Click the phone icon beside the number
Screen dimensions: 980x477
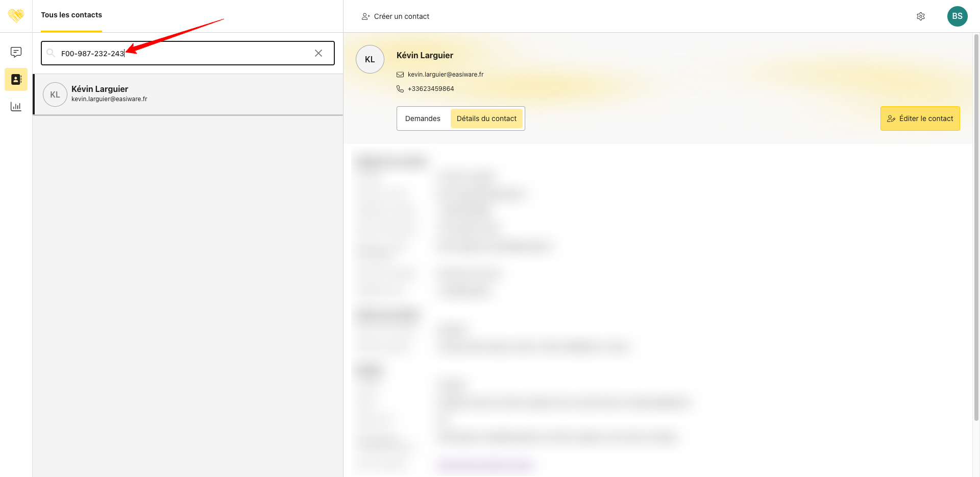[x=400, y=89]
